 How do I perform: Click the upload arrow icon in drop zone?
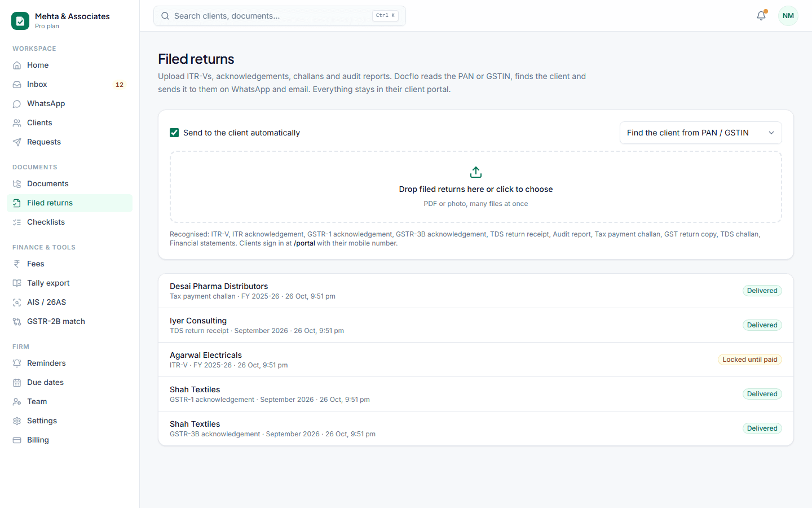[x=476, y=172]
